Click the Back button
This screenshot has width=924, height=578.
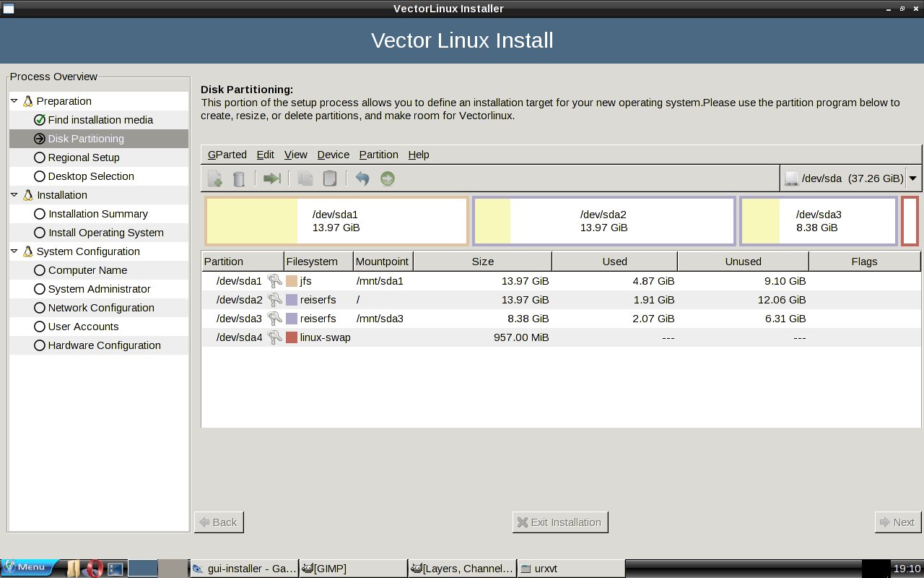point(219,522)
